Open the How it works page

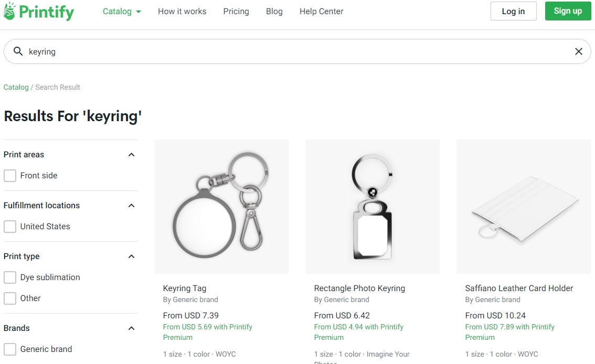pos(182,12)
